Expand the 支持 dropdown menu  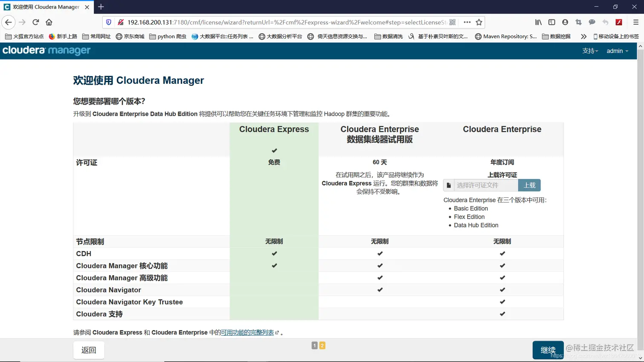pyautogui.click(x=590, y=51)
